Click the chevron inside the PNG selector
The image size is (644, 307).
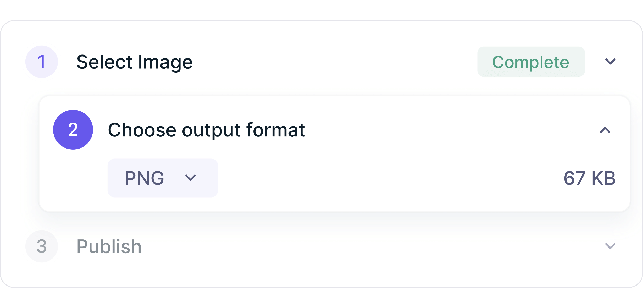coord(191,178)
